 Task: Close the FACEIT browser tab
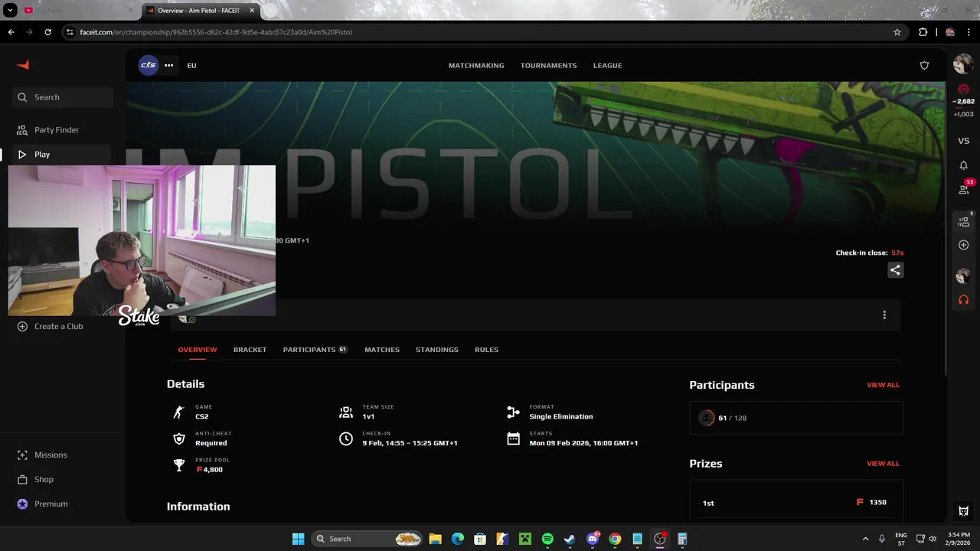coord(252,10)
